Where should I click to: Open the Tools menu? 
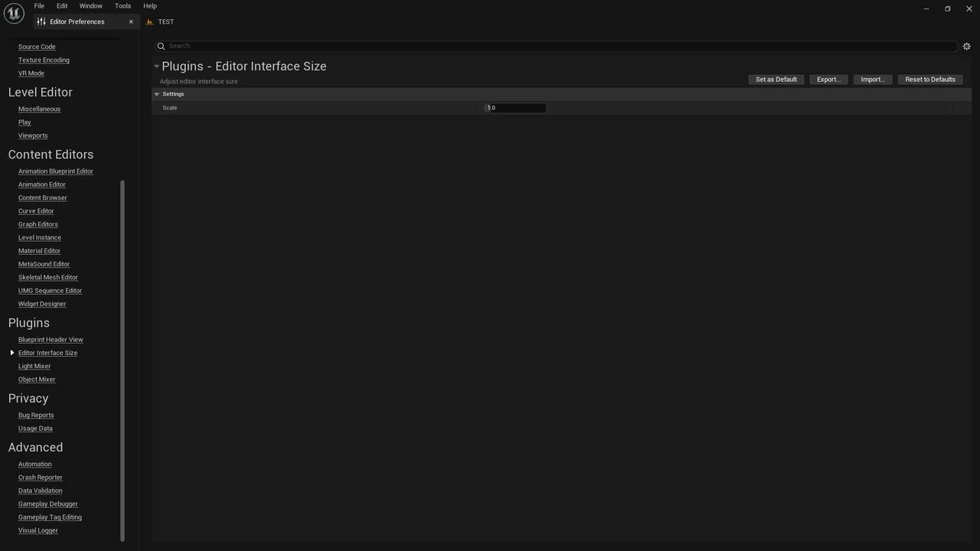[x=122, y=6]
